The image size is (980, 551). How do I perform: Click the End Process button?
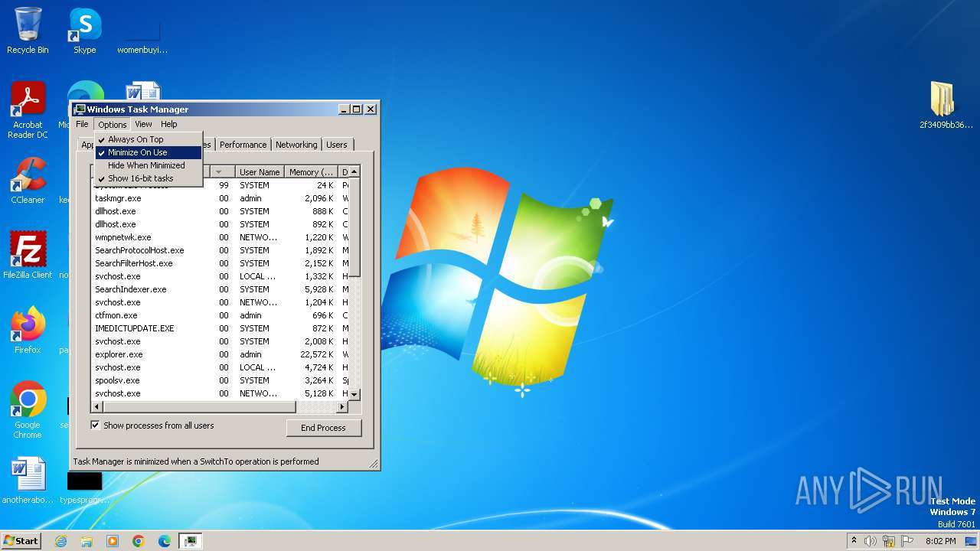324,428
